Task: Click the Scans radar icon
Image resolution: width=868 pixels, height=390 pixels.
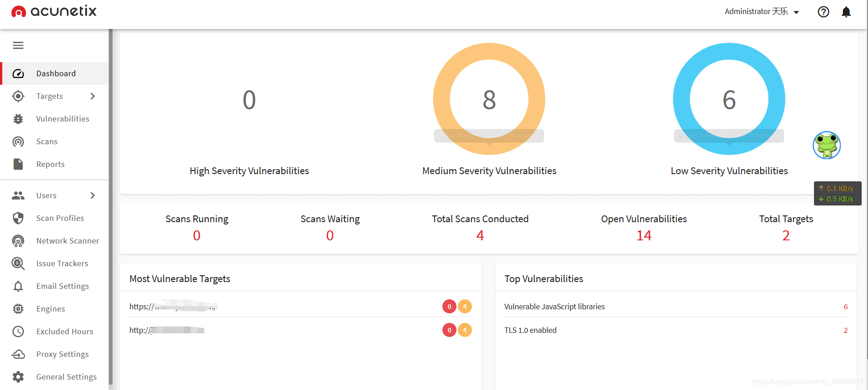Action: tap(18, 141)
